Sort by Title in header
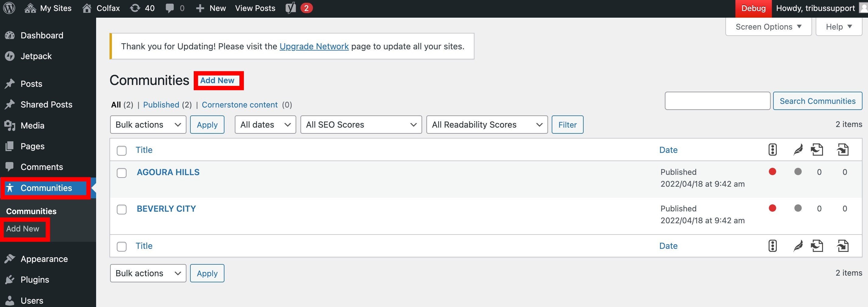 coord(144,150)
